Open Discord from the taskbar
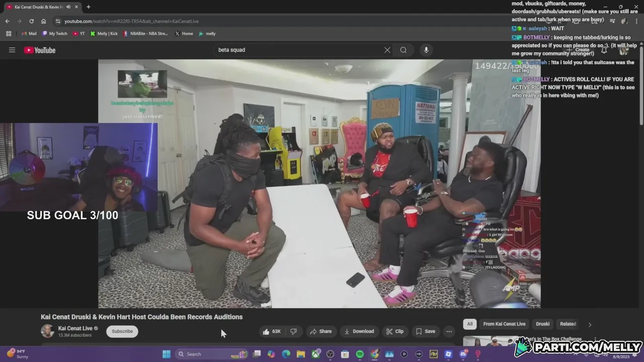The width and height of the screenshot is (644, 362). click(463, 354)
